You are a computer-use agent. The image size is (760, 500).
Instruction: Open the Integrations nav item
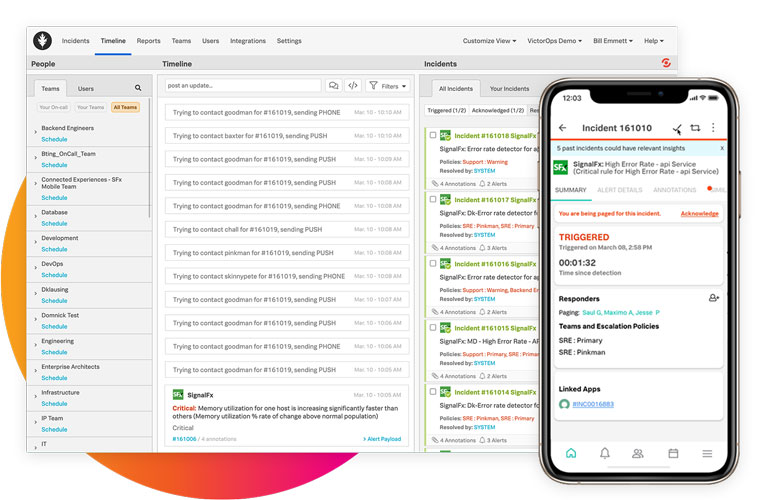pyautogui.click(x=248, y=41)
